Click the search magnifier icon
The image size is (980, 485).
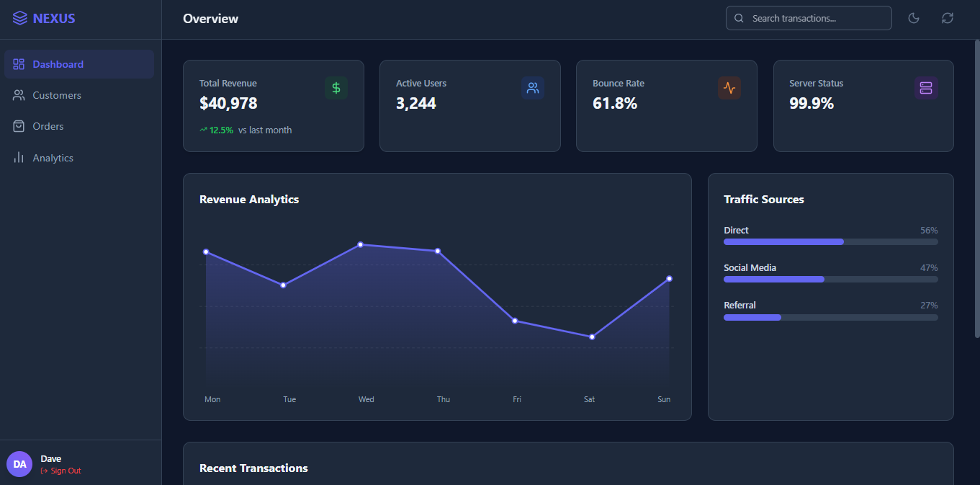(739, 18)
